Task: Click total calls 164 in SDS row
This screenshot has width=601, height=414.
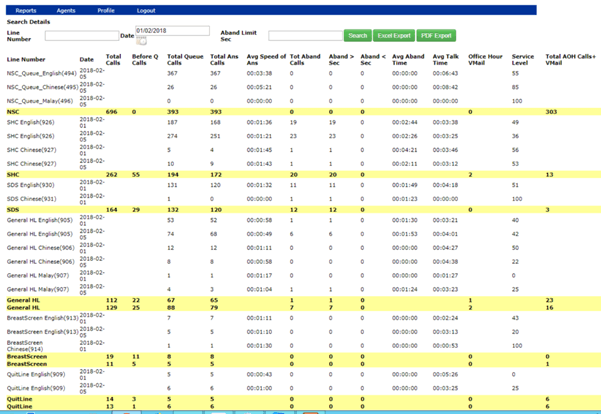Action: [111, 210]
